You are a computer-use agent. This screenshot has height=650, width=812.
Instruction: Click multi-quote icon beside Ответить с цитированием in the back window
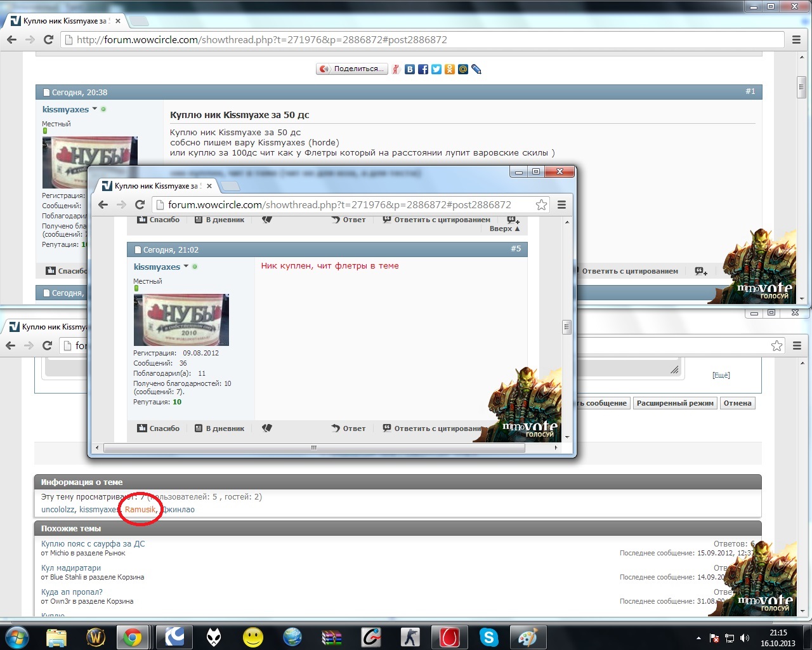click(x=700, y=271)
